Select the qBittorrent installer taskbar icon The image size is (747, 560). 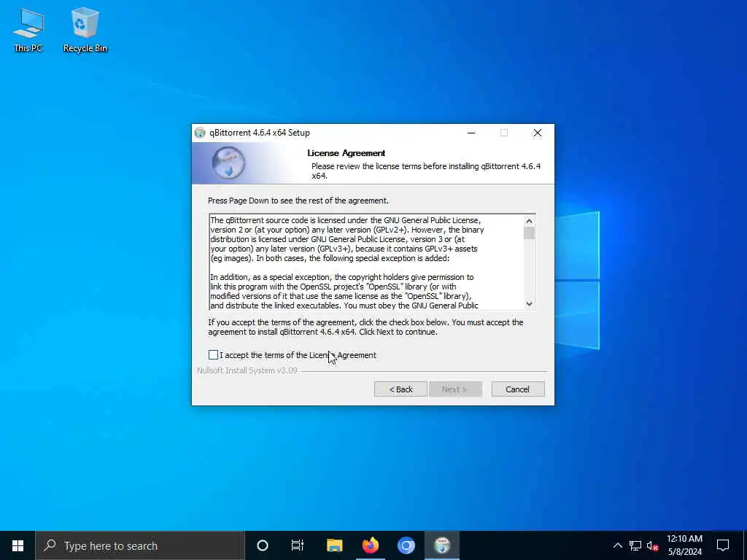click(x=442, y=545)
